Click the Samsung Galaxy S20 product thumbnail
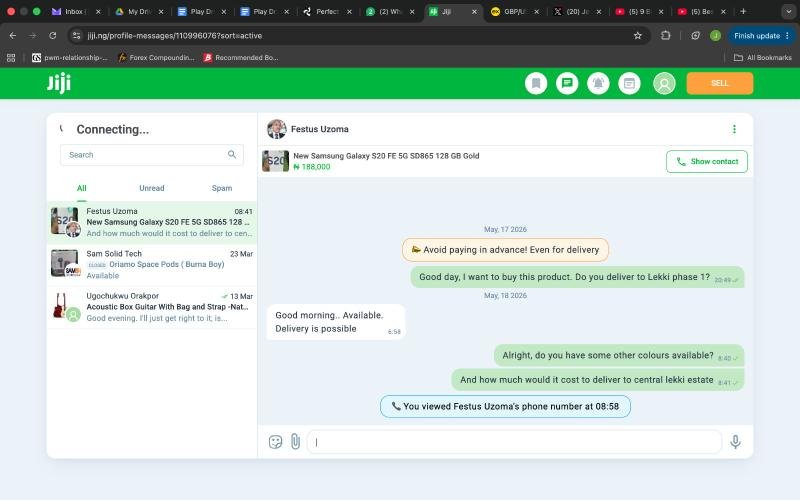Image resolution: width=800 pixels, height=500 pixels. (276, 161)
